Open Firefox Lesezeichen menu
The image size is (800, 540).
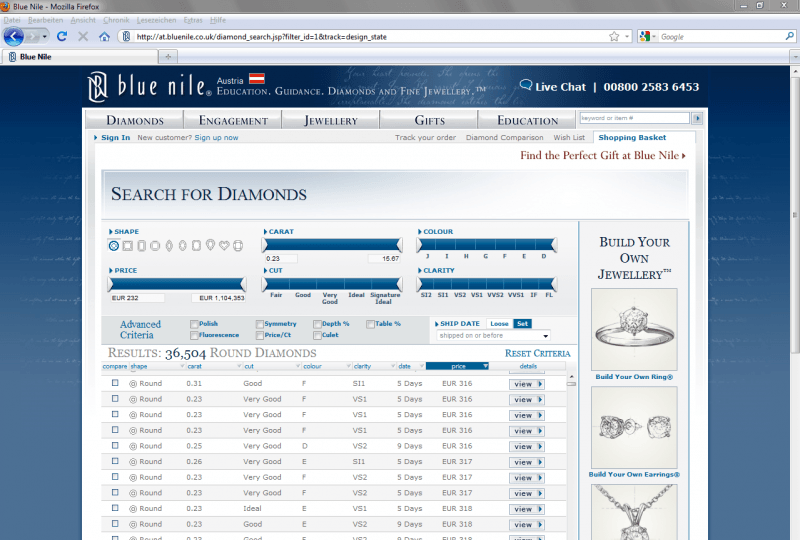point(156,20)
